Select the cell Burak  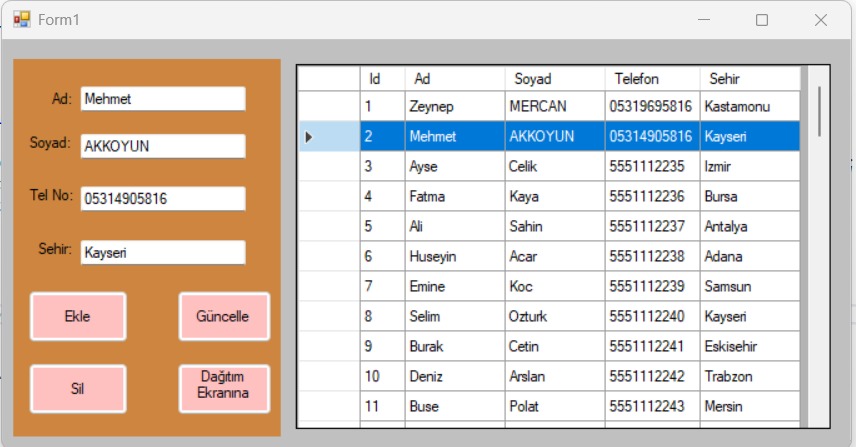455,347
